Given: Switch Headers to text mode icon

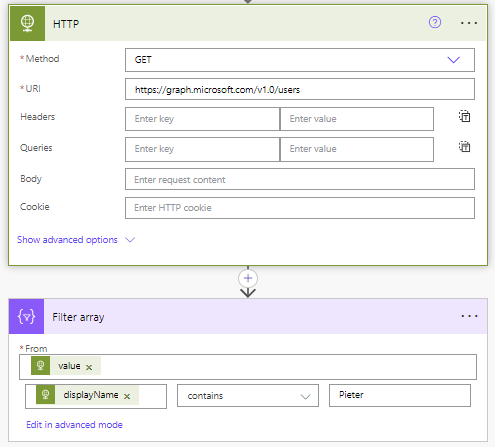Looking at the screenshot, I should click(x=464, y=116).
